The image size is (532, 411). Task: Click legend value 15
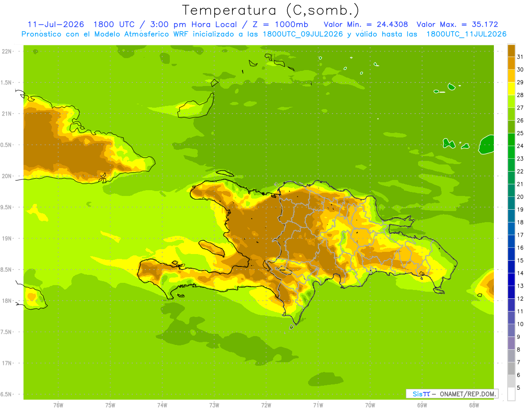[520, 261]
